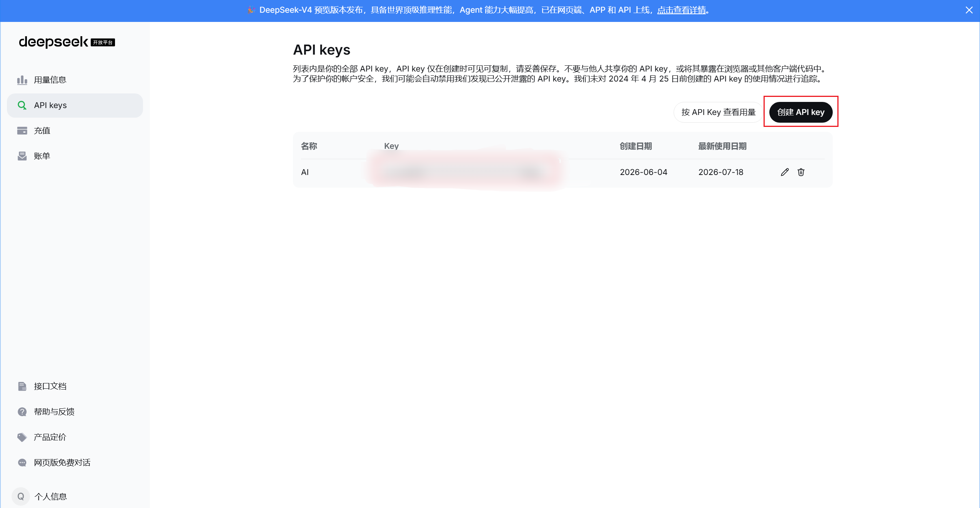Click the 名称 column header

pyautogui.click(x=309, y=146)
